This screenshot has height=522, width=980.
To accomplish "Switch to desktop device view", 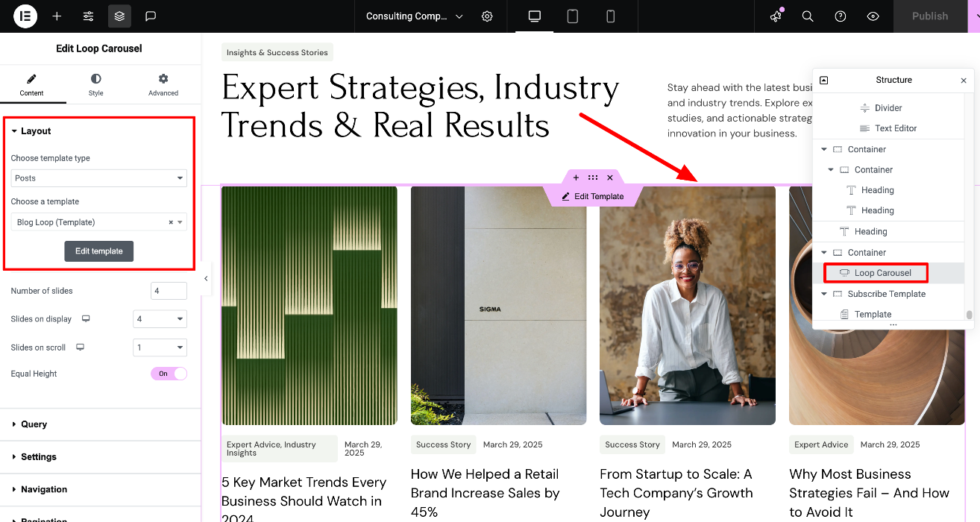I will [535, 16].
